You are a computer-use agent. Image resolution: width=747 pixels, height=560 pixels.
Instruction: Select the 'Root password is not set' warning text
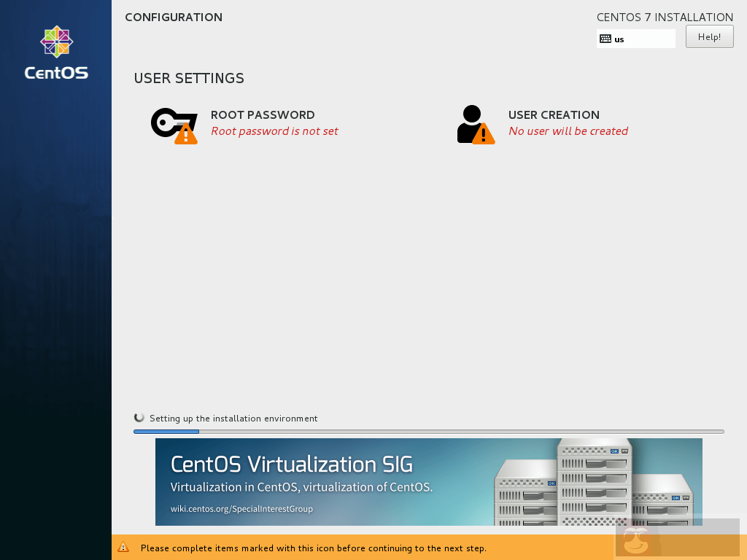tap(274, 131)
